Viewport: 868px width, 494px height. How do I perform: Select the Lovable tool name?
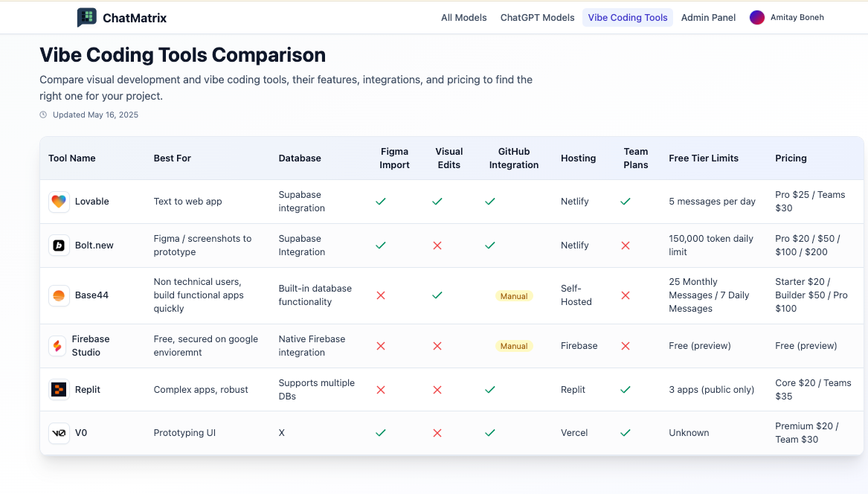(92, 202)
